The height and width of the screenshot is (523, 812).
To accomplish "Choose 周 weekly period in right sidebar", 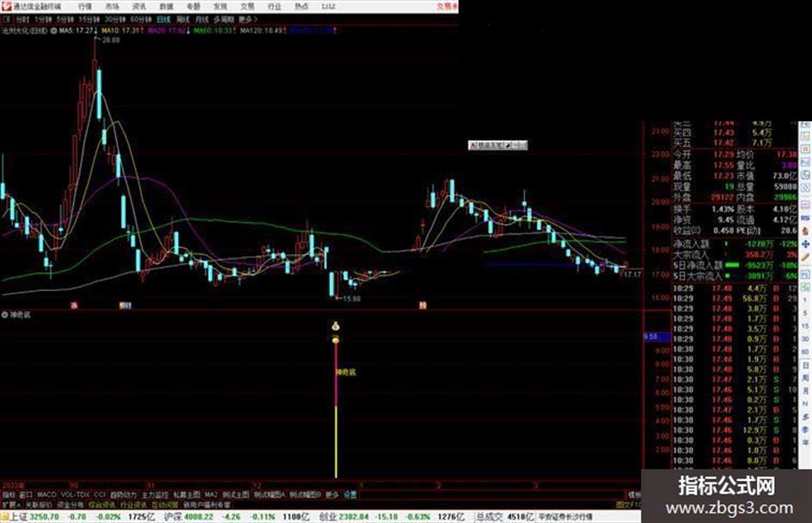I will point(805,379).
